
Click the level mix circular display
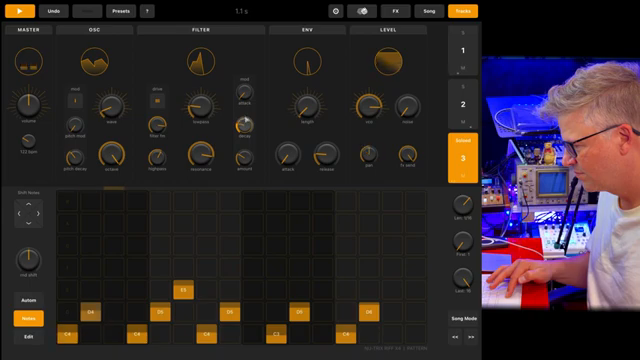pos(388,61)
